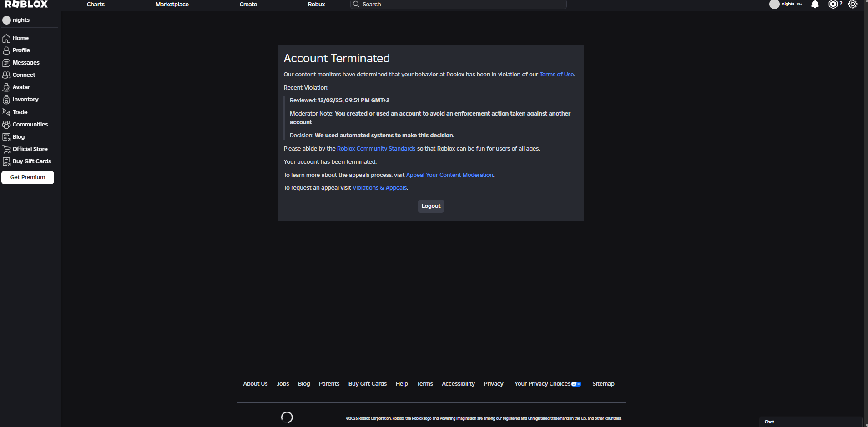Open the Terms footer link
Image resolution: width=868 pixels, height=427 pixels.
pos(425,384)
